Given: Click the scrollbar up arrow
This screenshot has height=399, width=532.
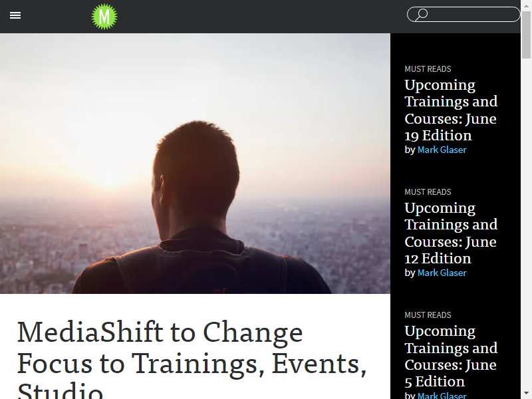Looking at the screenshot, I should point(526,5).
